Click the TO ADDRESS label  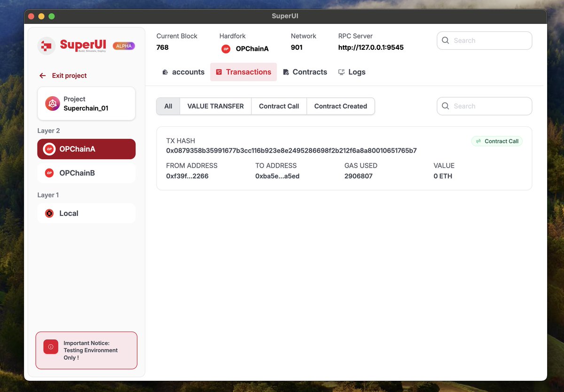[276, 166]
